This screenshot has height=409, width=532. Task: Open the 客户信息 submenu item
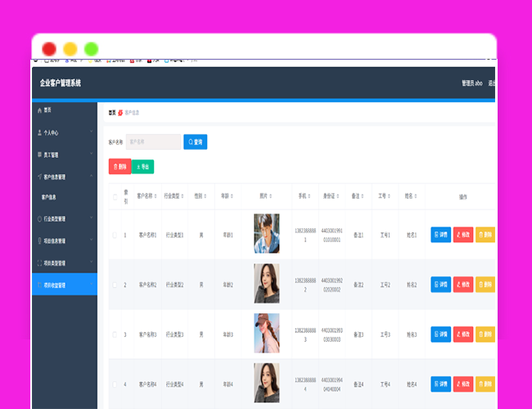[x=49, y=197]
